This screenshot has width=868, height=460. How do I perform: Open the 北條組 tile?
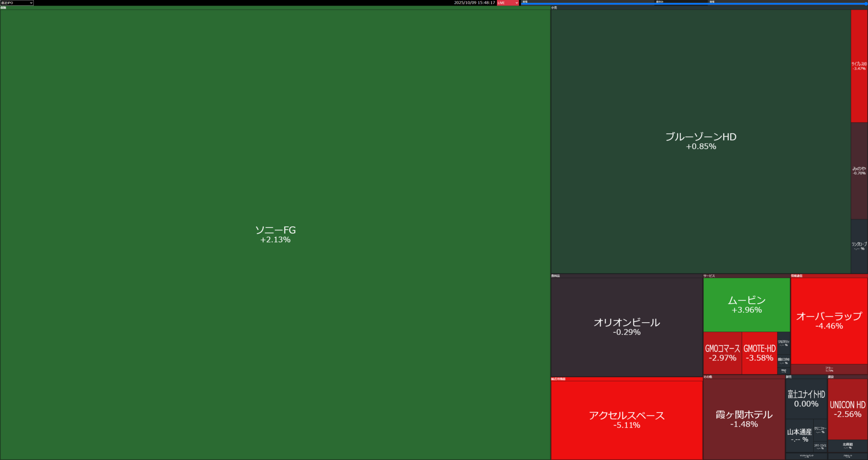(847, 446)
